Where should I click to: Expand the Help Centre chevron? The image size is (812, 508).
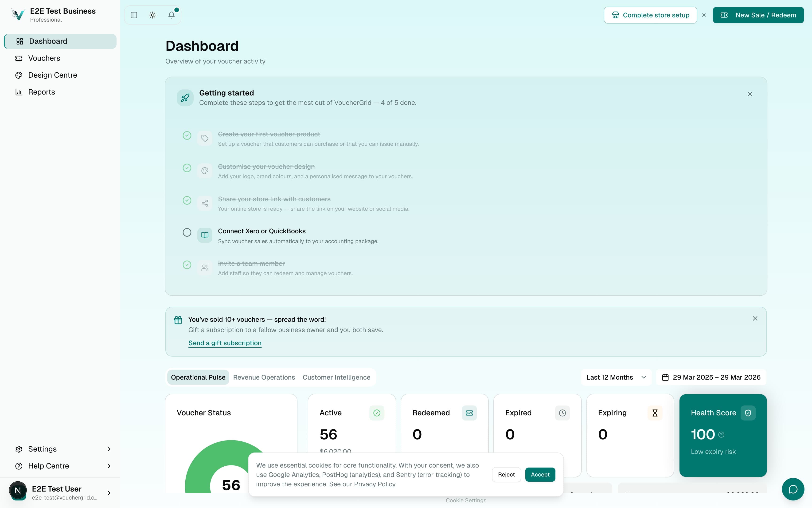pos(109,466)
